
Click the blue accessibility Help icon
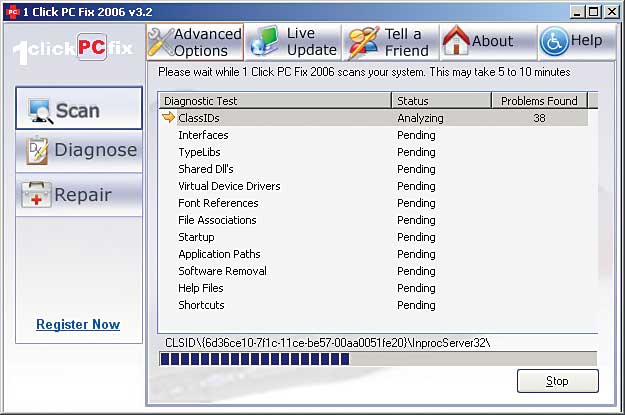(x=554, y=41)
